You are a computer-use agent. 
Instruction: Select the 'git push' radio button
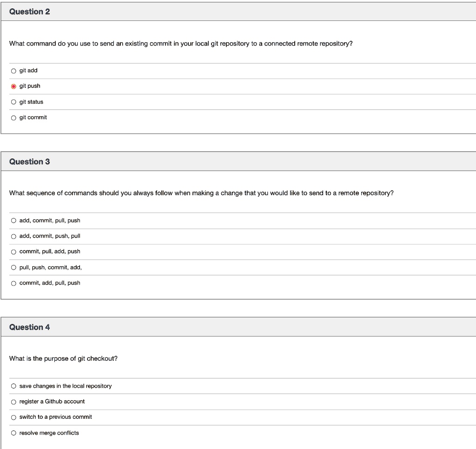[13, 86]
